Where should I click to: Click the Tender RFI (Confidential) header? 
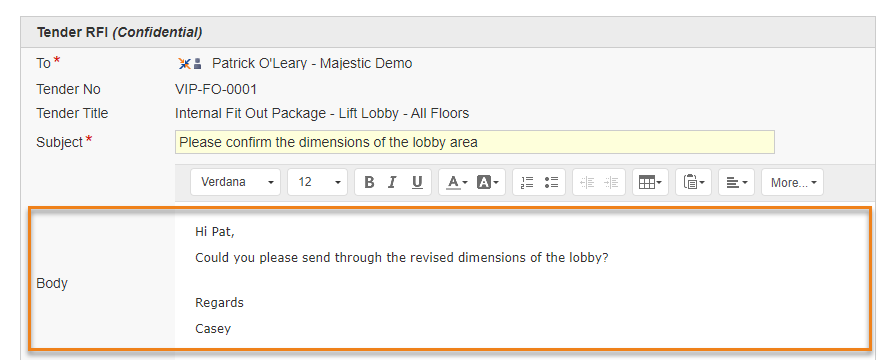coord(119,33)
